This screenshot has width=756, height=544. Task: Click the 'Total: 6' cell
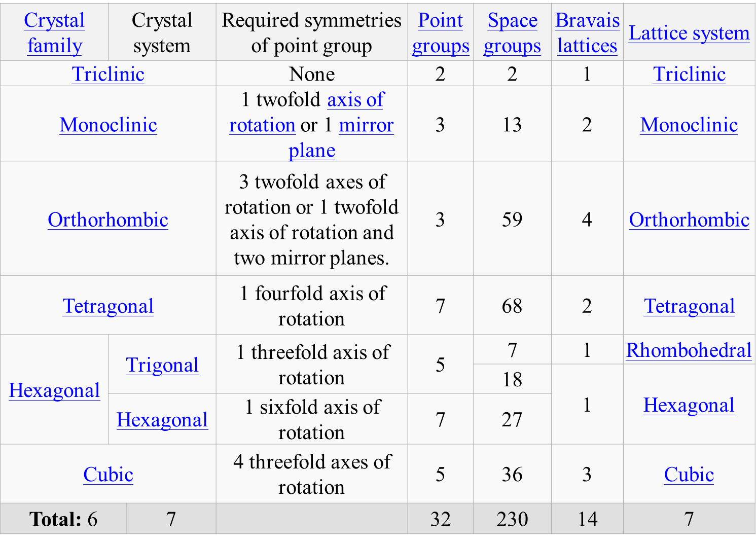click(x=63, y=519)
